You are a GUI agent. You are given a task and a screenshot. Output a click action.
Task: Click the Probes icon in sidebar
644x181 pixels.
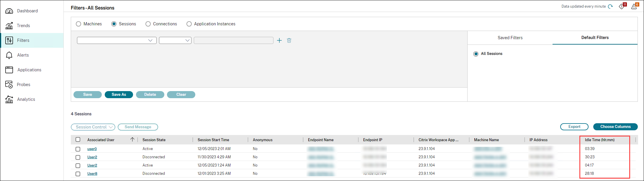point(9,85)
